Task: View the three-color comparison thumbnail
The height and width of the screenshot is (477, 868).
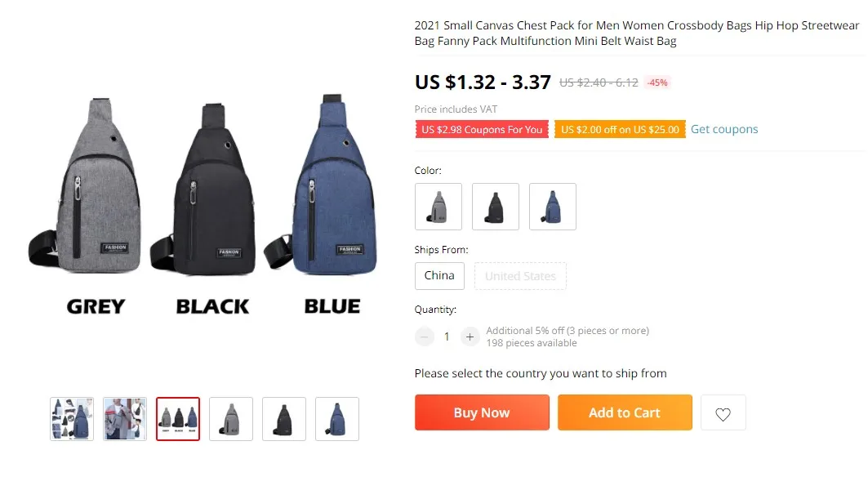Action: tap(178, 419)
